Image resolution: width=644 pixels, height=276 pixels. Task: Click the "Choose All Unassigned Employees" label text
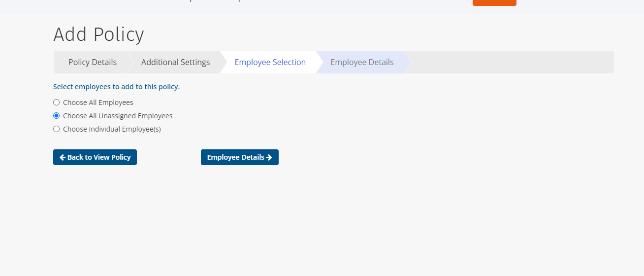coord(118,116)
